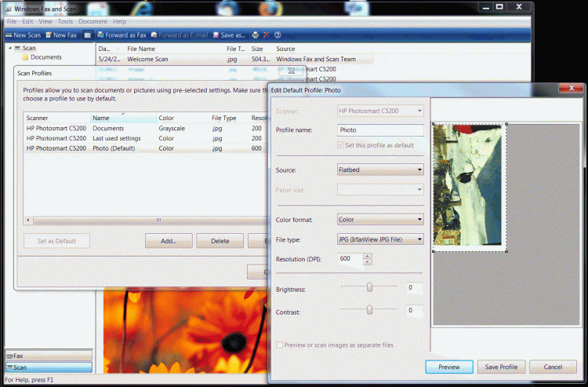The height and width of the screenshot is (387, 588).
Task: Increase resolution with the up spinner arrow
Action: point(368,257)
